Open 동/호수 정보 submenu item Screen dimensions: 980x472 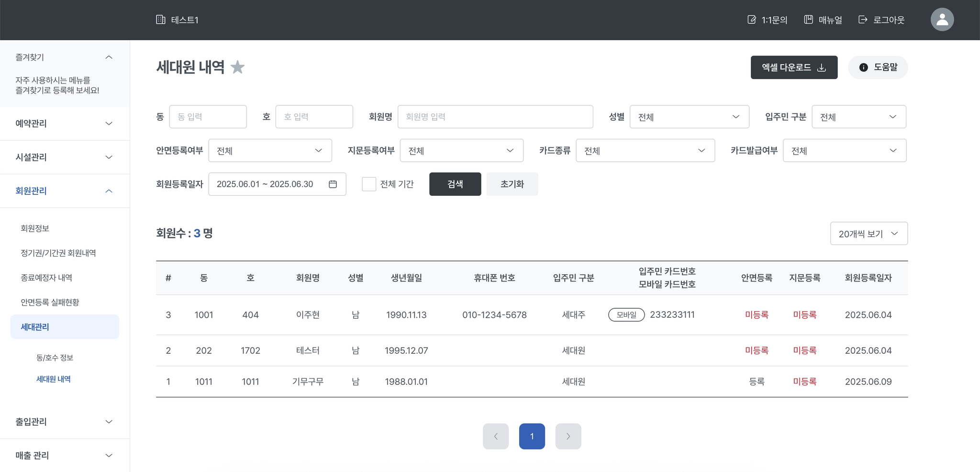[x=55, y=358]
